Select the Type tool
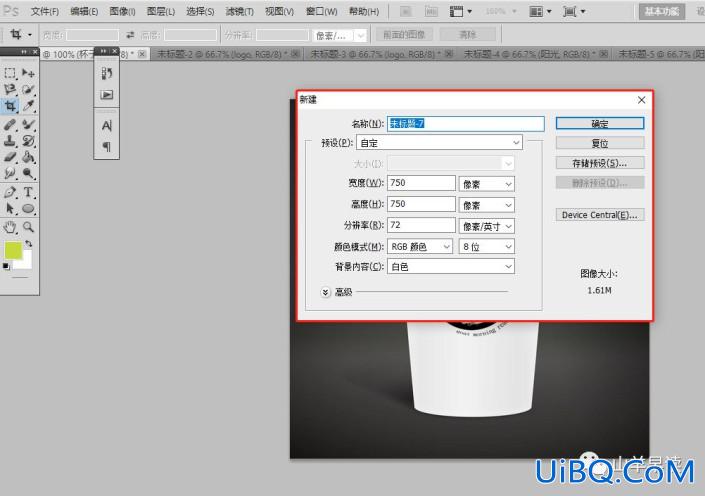The width and height of the screenshot is (705, 496). 28,192
